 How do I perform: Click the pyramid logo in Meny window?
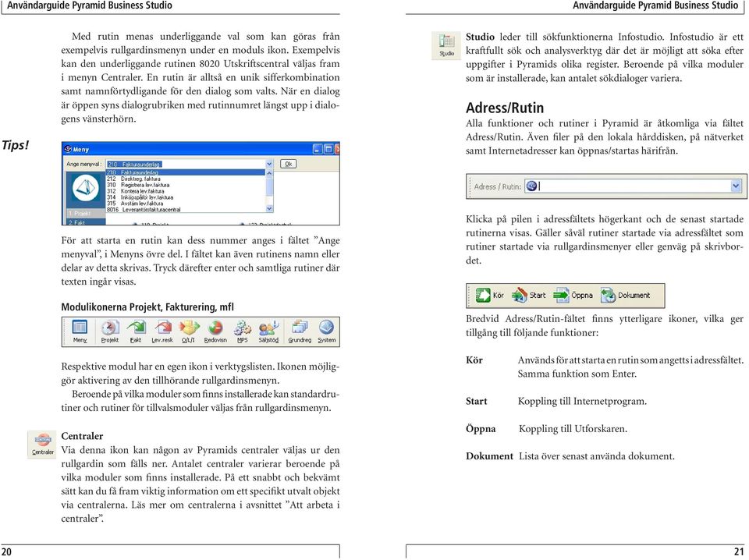tap(86, 189)
